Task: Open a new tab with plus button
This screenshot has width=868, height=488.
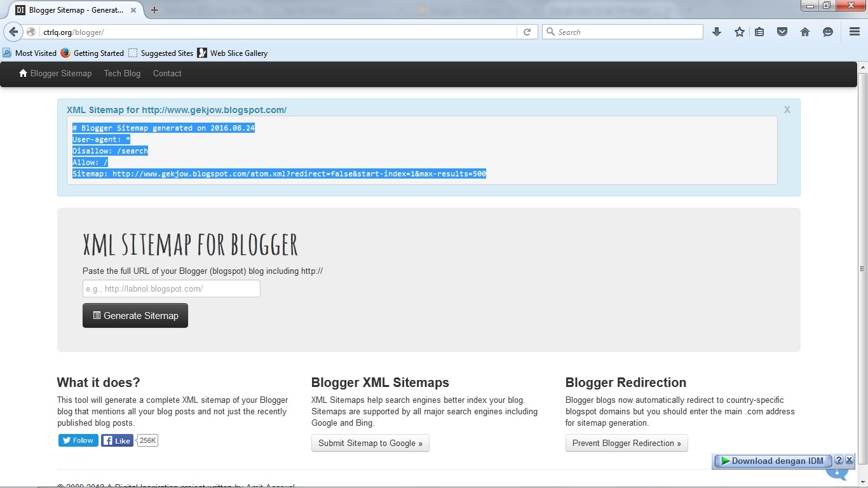Action: (154, 10)
